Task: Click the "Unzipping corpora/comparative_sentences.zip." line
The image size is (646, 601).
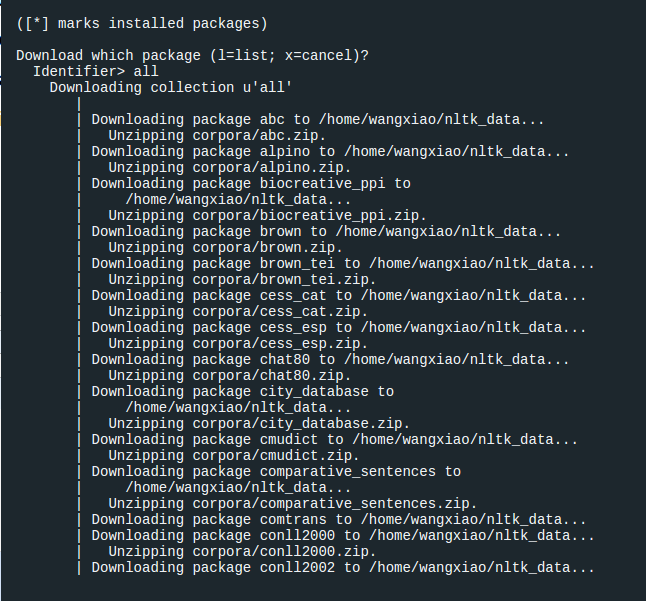Action: click(x=292, y=503)
